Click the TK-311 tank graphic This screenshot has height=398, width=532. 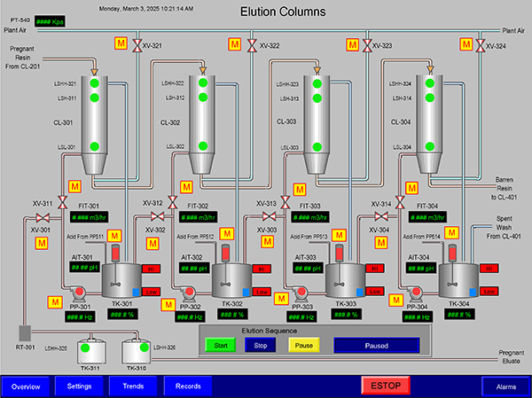point(87,352)
